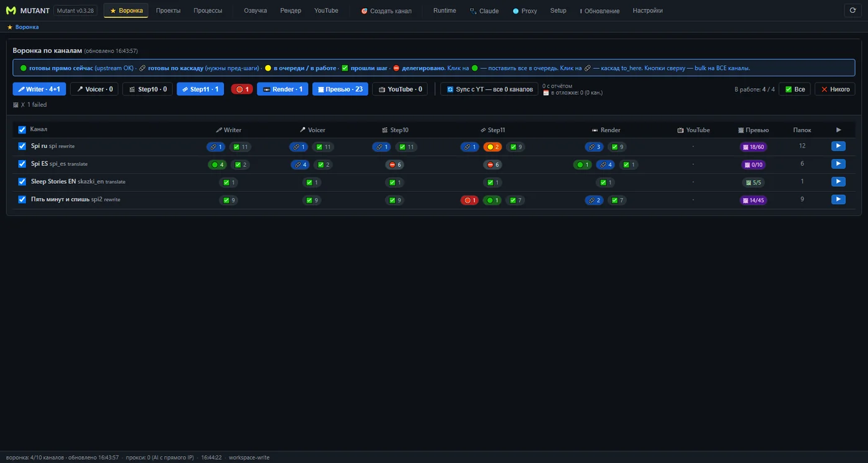Click Spi ES Render ready badge 1

[583, 165]
